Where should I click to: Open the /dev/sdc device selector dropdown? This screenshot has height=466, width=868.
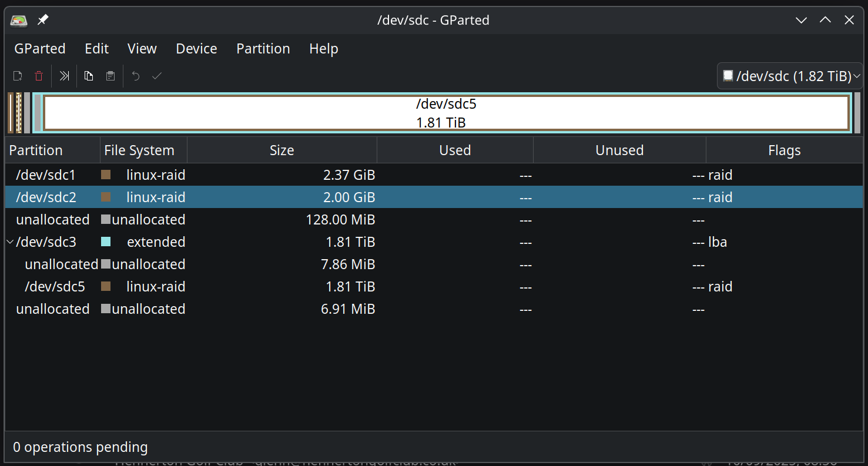tap(790, 76)
